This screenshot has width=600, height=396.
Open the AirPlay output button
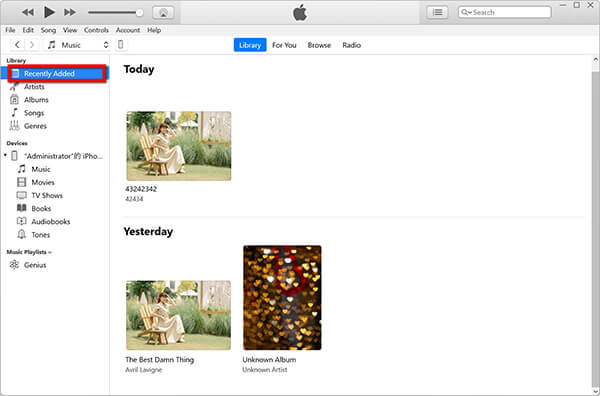point(163,13)
